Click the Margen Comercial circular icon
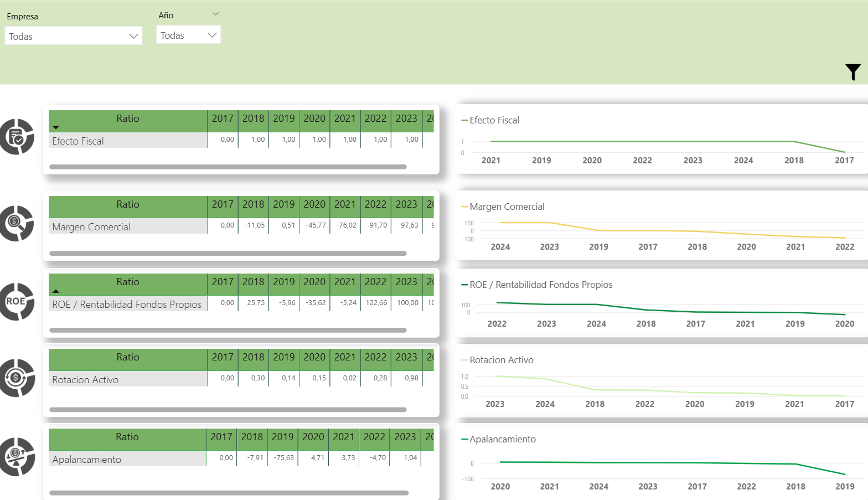This screenshot has height=500, width=868. pos(17,223)
